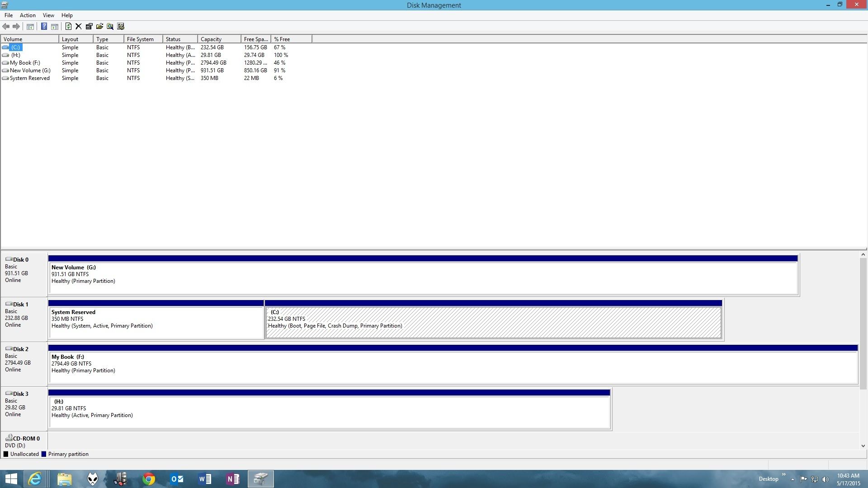Open File Explorer from the taskbar

[x=64, y=479]
